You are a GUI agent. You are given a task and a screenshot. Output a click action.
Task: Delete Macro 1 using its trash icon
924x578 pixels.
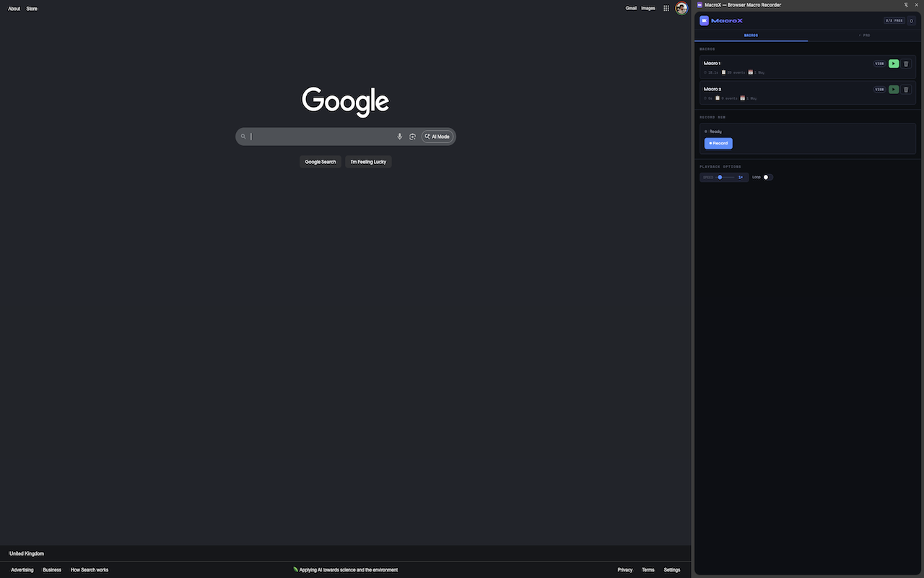pyautogui.click(x=907, y=64)
